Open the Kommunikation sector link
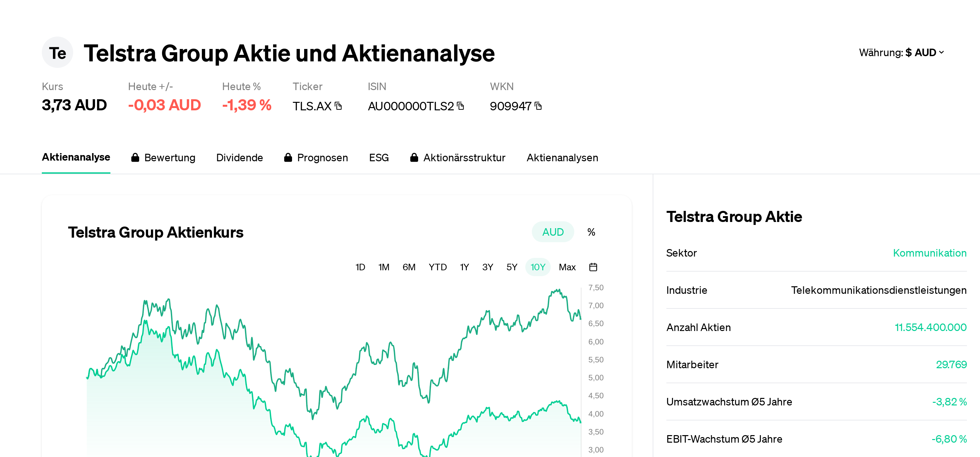The image size is (980, 457). coord(930,253)
